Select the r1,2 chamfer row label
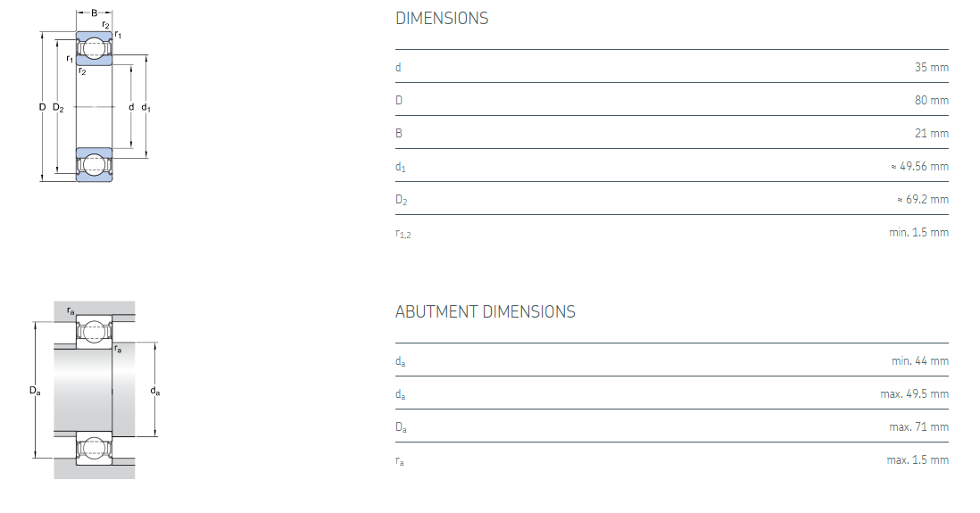The image size is (980, 513). point(403,233)
